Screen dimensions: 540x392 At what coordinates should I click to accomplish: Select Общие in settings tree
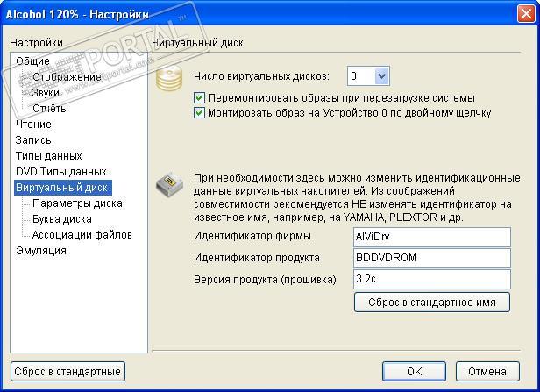(32, 61)
